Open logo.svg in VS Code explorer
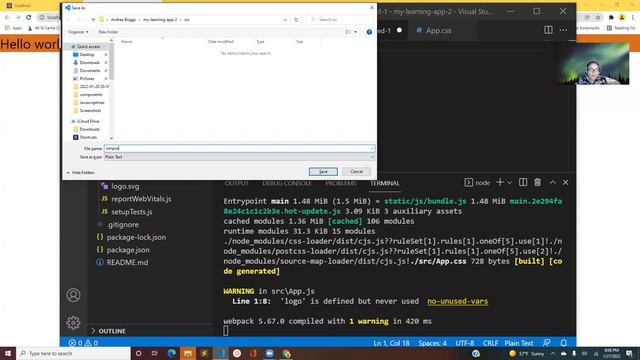 click(125, 186)
